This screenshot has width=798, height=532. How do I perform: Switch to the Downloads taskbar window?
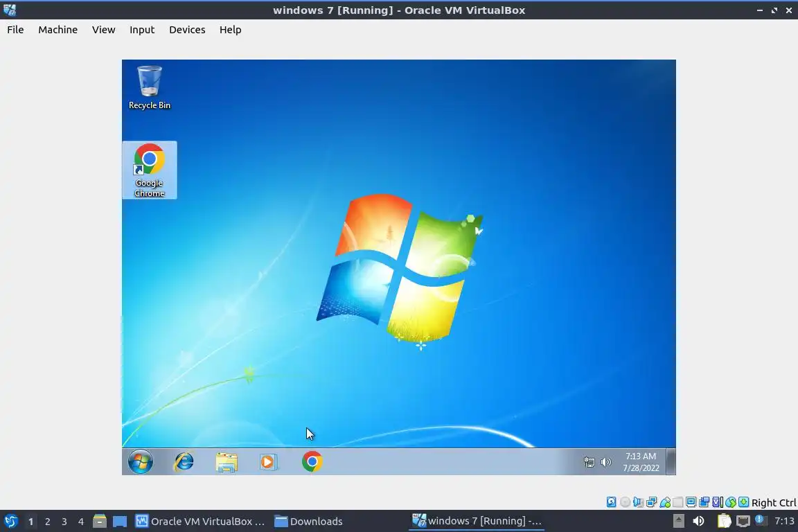[308, 522]
